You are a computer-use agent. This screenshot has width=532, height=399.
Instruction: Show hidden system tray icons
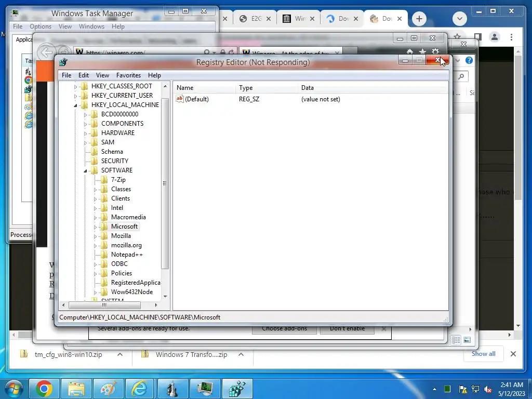(435, 389)
